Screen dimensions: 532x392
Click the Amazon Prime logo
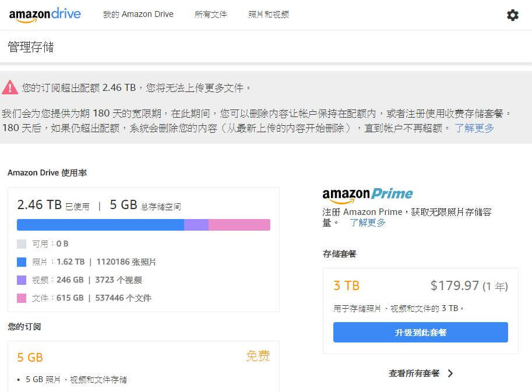tap(367, 195)
